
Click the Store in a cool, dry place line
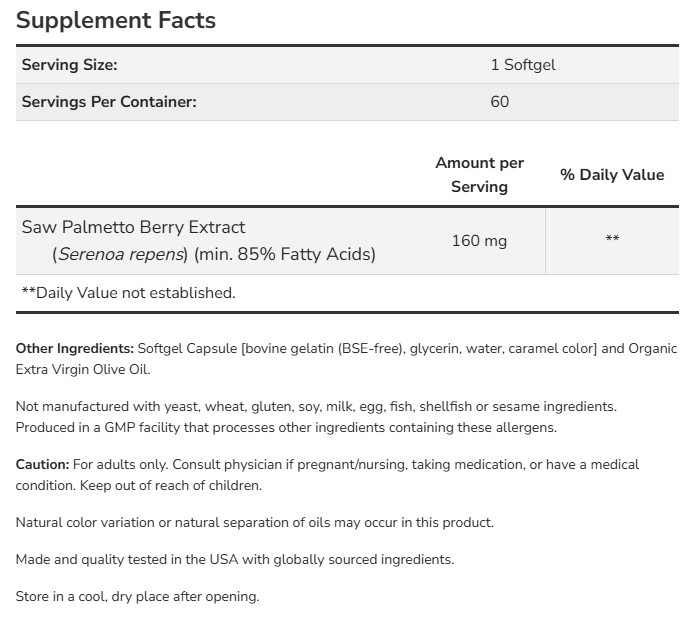pos(137,596)
